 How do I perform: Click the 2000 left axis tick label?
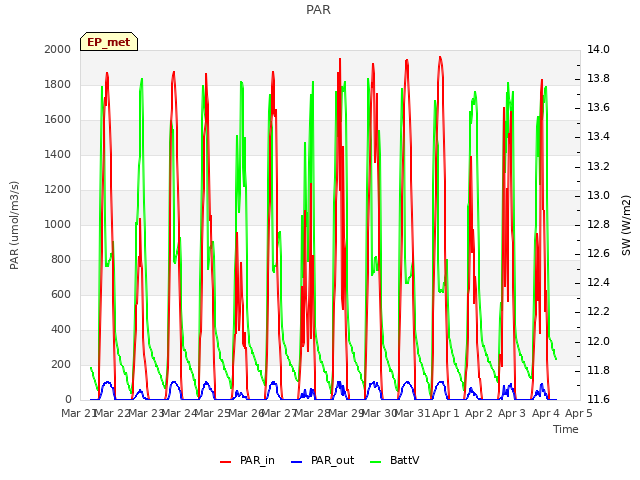click(x=58, y=49)
